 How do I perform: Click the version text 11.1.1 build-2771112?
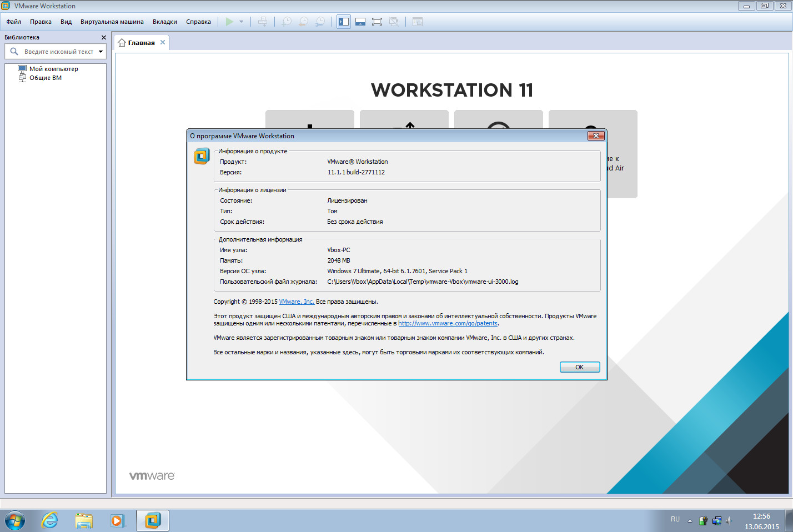coord(356,172)
